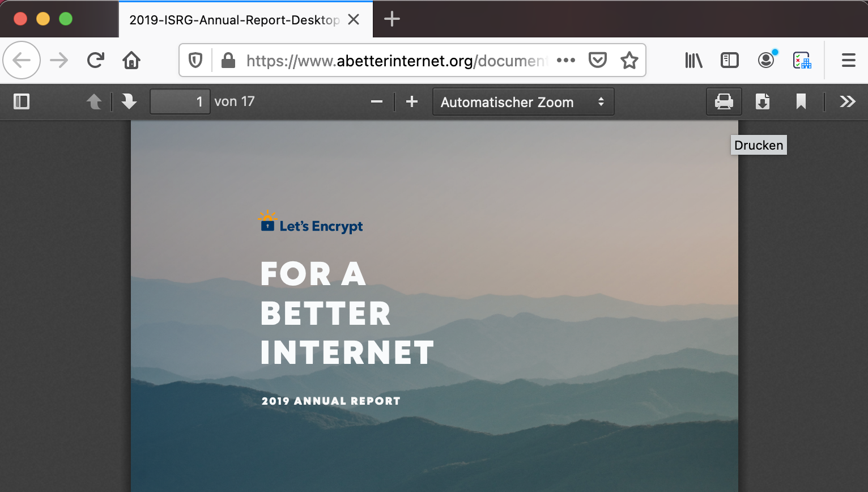Click the PDF viewer bookmark icon

pyautogui.click(x=801, y=101)
